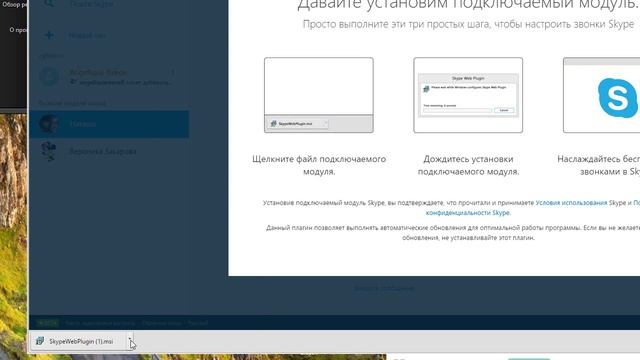Click the faint link below the plugin dialog
Image resolution: width=640 pixels, height=360 pixels.
[384, 289]
